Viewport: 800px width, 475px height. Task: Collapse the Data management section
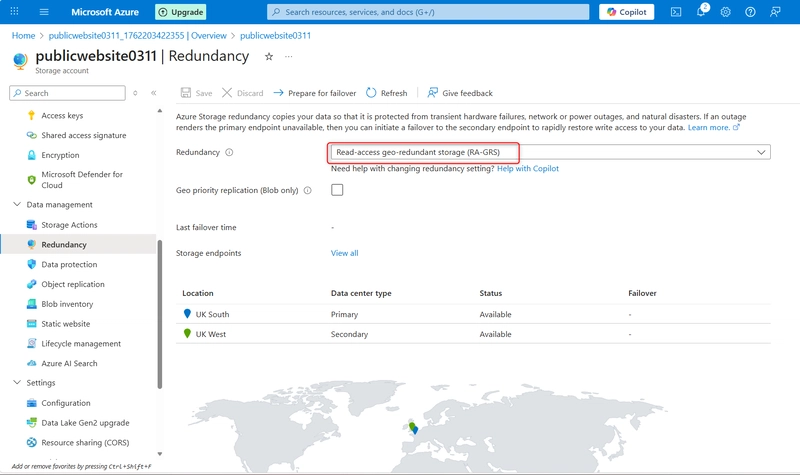click(x=17, y=205)
